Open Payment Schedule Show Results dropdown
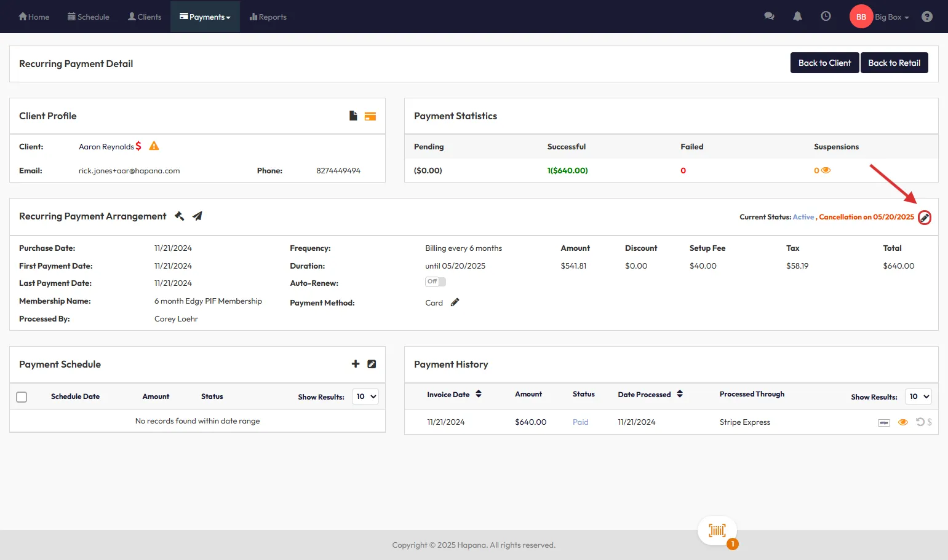 tap(365, 396)
